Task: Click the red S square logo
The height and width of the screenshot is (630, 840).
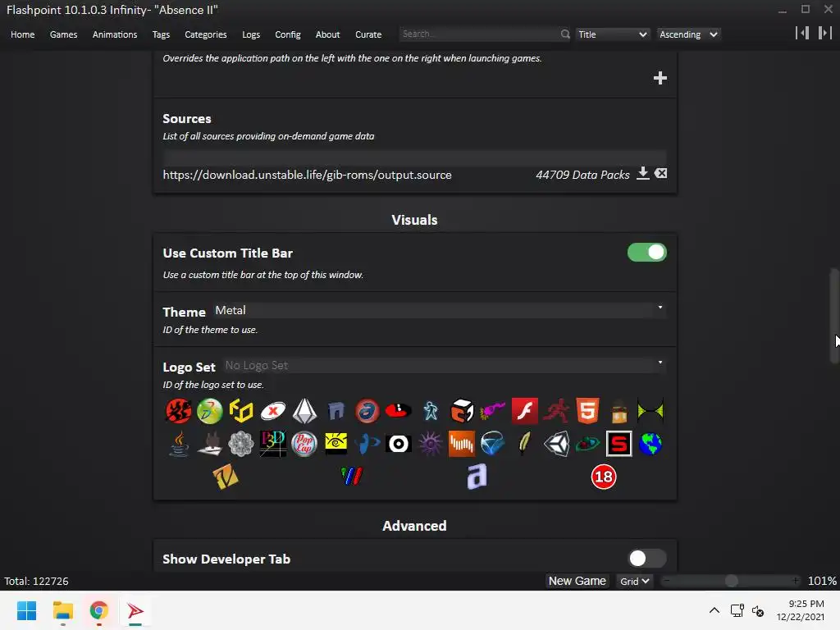Action: coord(619,444)
